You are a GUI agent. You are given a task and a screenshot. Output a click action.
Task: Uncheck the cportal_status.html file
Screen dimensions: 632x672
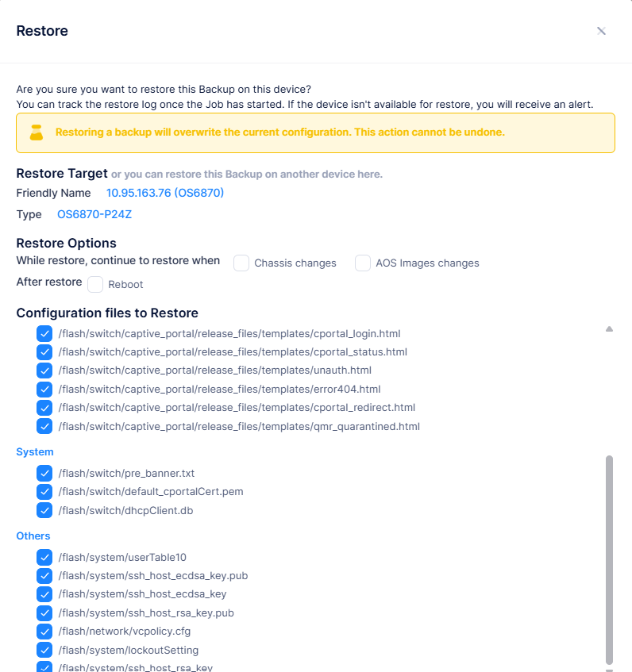(44, 352)
